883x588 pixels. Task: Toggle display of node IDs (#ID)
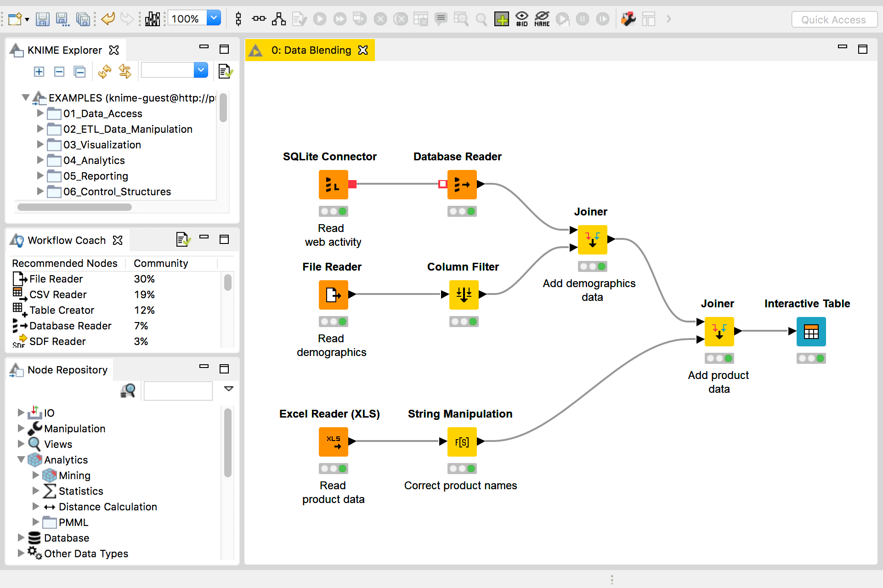522,19
